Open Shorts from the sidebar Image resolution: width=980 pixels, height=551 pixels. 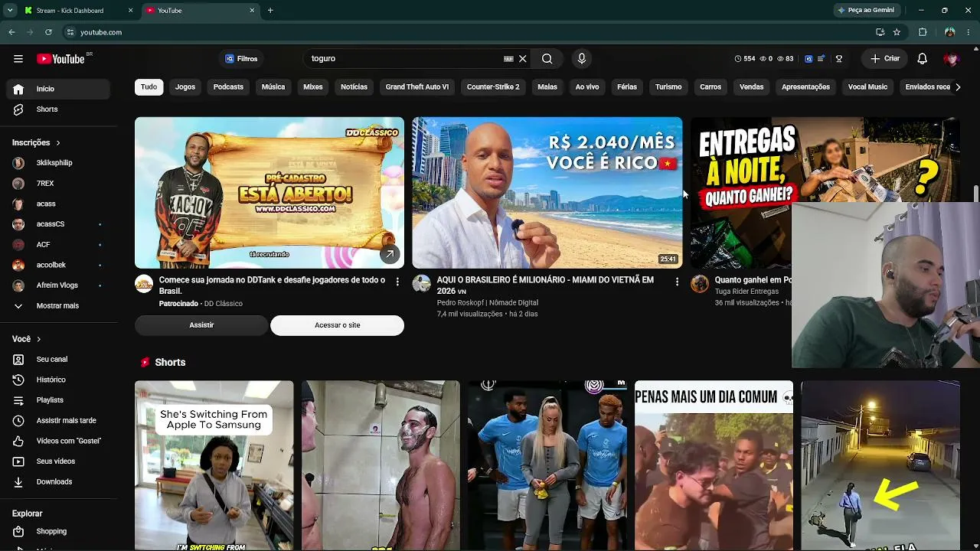coord(58,109)
